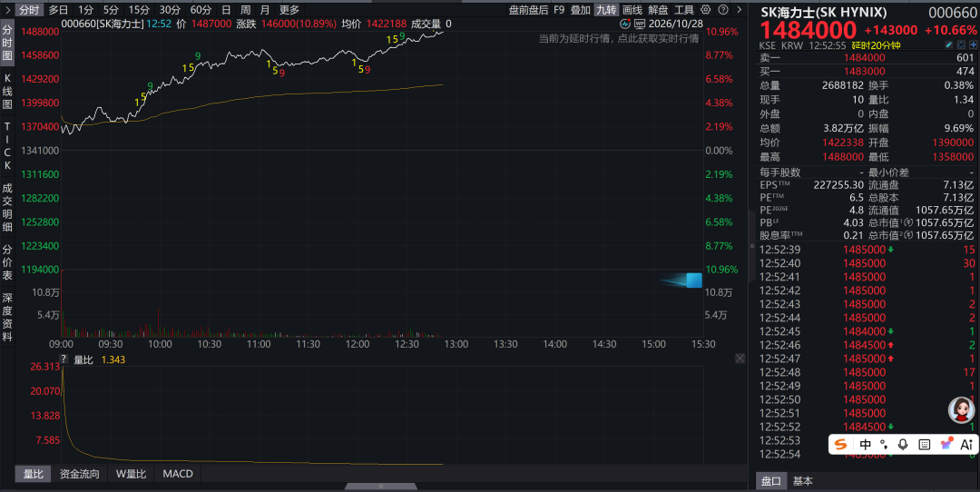The width and height of the screenshot is (980, 492).
Task: Toggle Sogou punctuation mode icon
Action: [x=884, y=445]
